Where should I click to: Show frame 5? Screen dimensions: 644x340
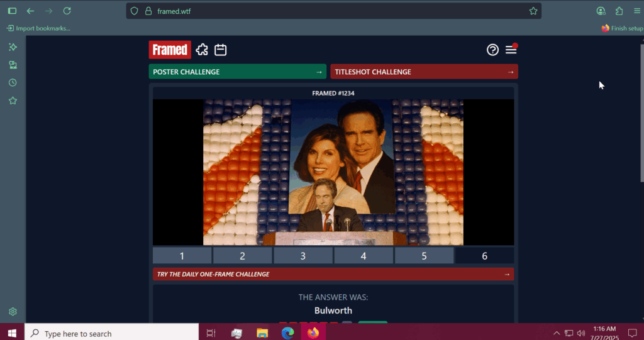tap(424, 256)
